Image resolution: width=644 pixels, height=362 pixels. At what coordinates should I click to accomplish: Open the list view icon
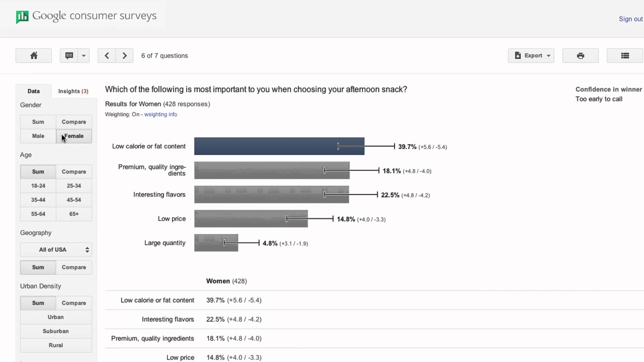[624, 55]
